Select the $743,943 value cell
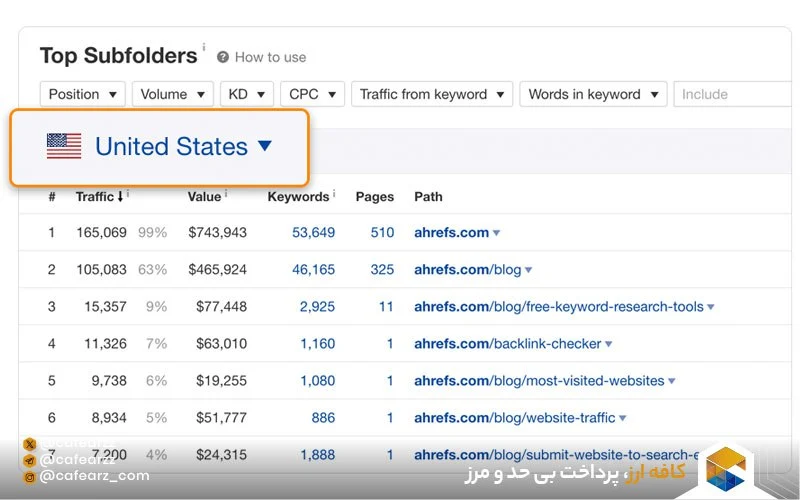The image size is (800, 500). tap(217, 233)
